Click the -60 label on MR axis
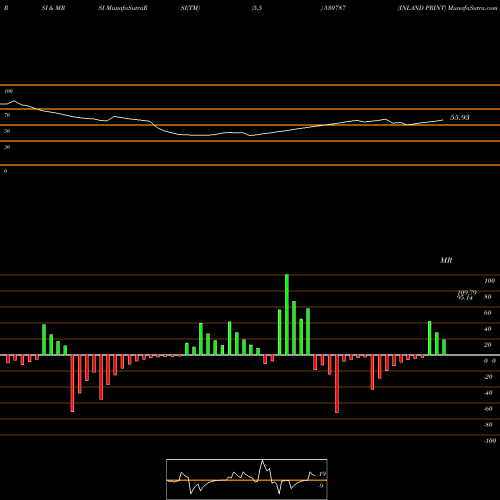Screen dimensions: 500x500 [488, 409]
